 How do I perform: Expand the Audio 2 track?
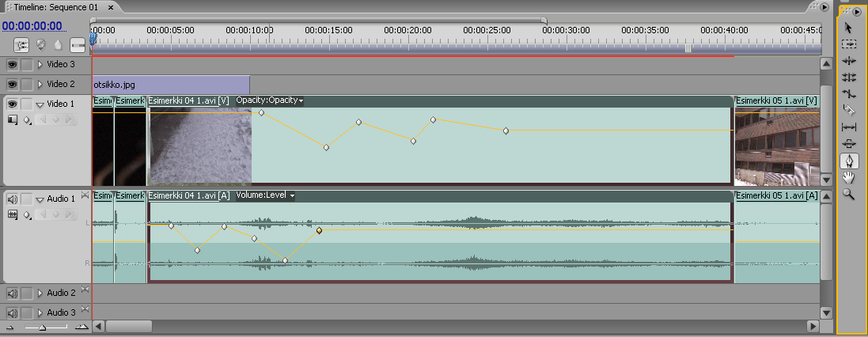coord(40,293)
